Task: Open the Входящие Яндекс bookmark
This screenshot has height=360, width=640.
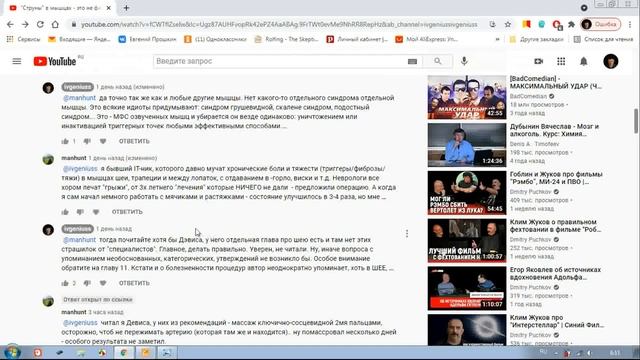Action: (x=79, y=39)
